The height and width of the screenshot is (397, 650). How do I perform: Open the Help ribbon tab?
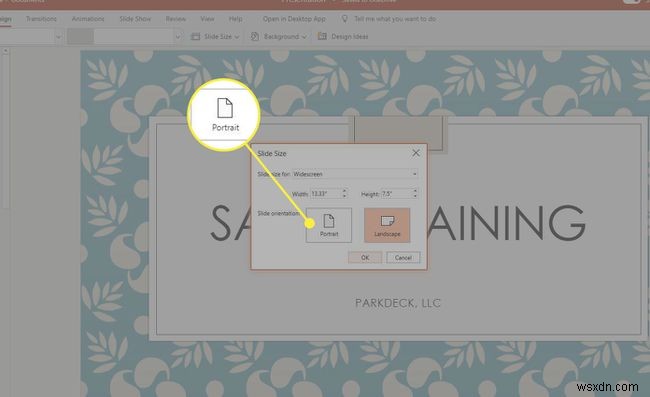point(235,19)
